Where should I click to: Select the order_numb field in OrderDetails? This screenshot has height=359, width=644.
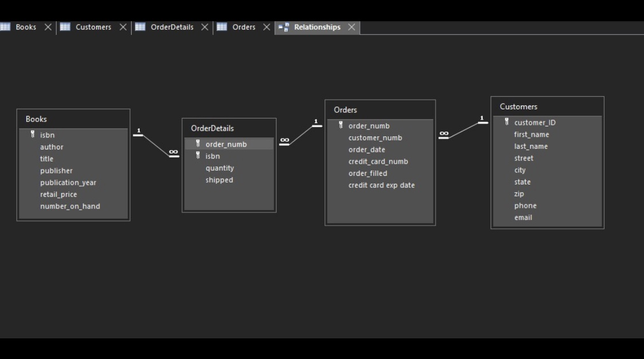click(x=229, y=144)
